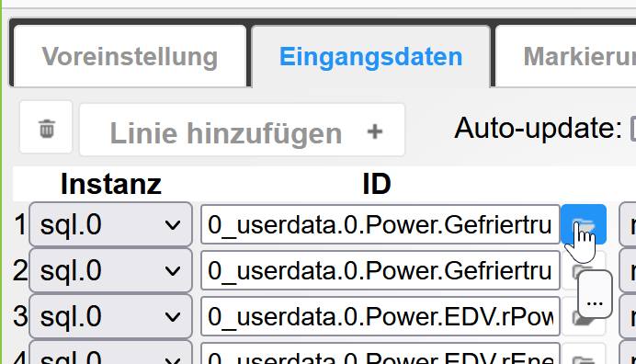
Task: Expand the sql.0 dropdown in row 2
Action: [x=110, y=270]
